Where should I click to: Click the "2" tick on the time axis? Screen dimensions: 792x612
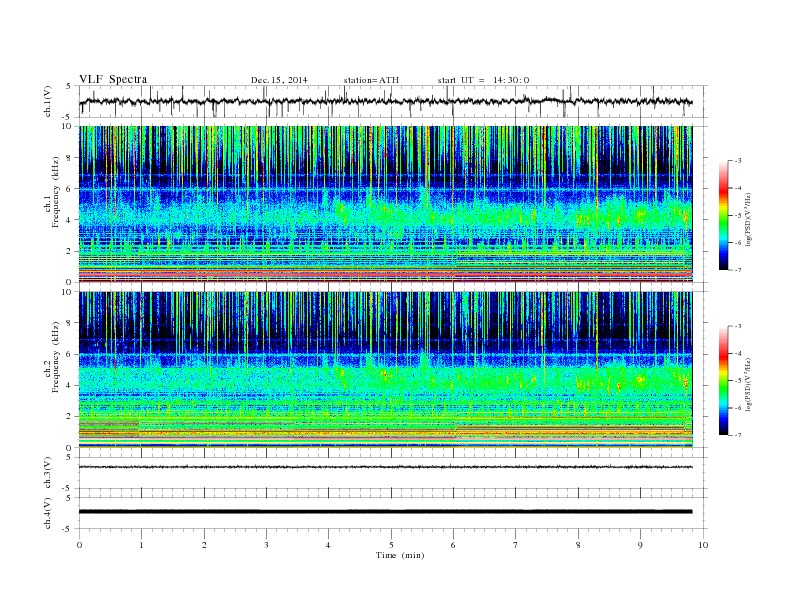[x=204, y=545]
